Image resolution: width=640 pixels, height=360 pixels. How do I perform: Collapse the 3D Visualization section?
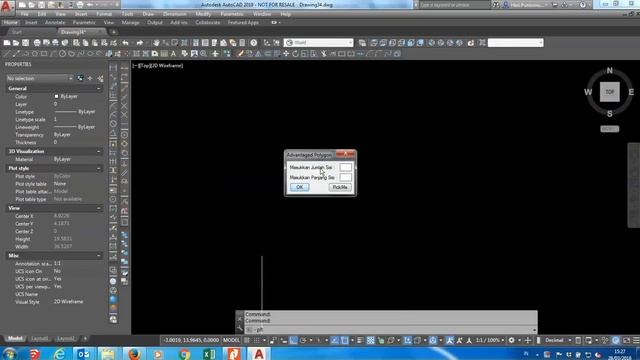pyautogui.click(x=98, y=151)
